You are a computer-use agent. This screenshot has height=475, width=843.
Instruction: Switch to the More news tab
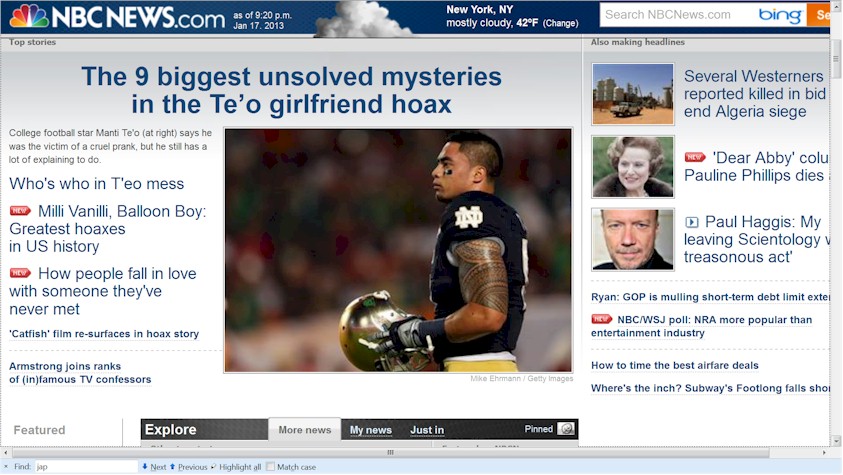304,430
